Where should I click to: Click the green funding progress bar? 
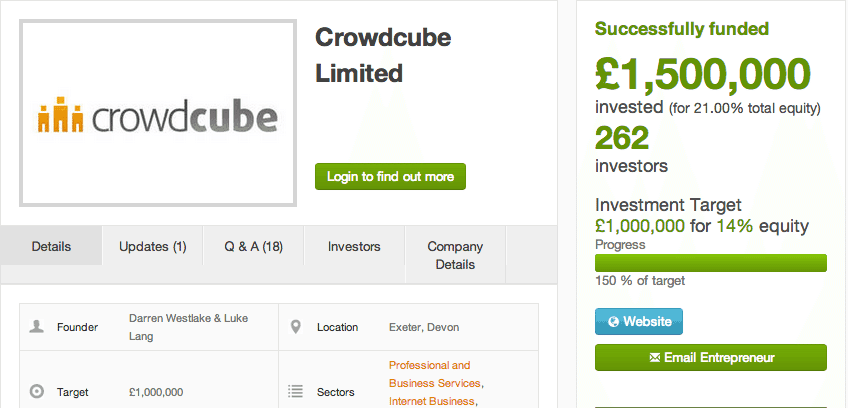tap(711, 263)
